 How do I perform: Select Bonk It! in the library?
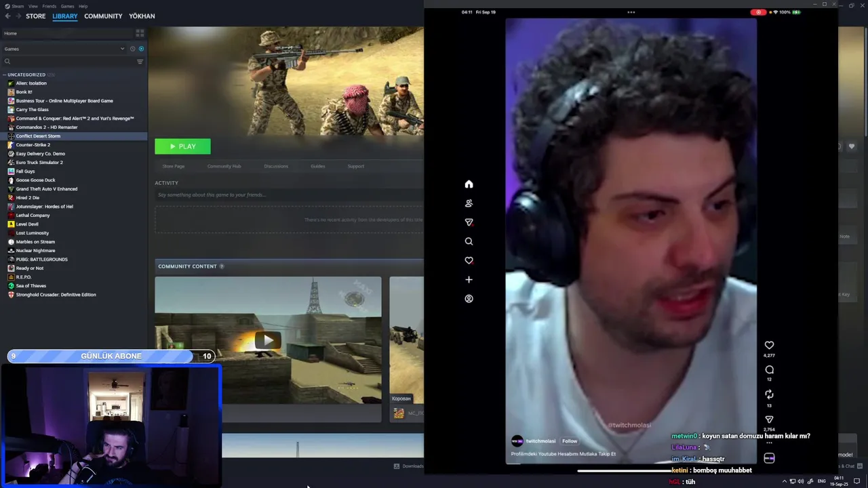pos(24,92)
